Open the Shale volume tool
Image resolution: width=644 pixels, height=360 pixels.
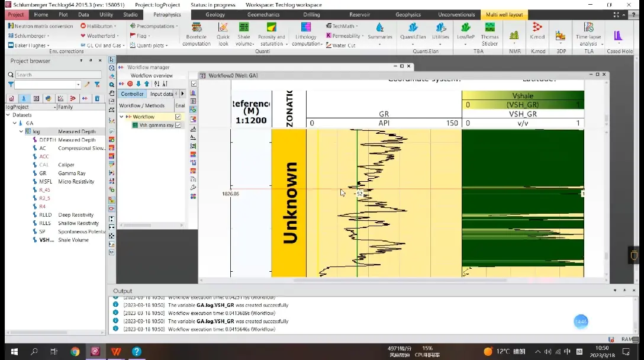244,34
